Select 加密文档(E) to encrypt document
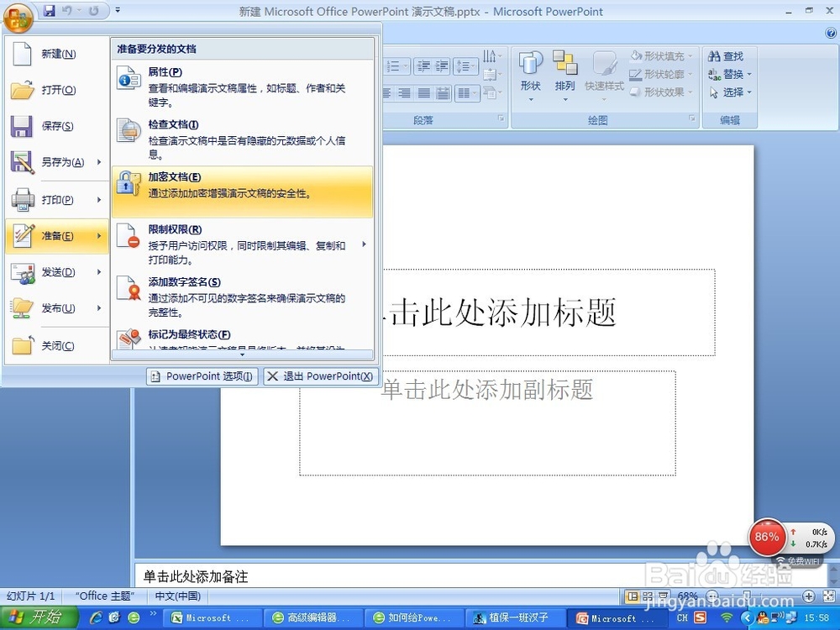Viewport: 840px width, 630px height. 242,192
